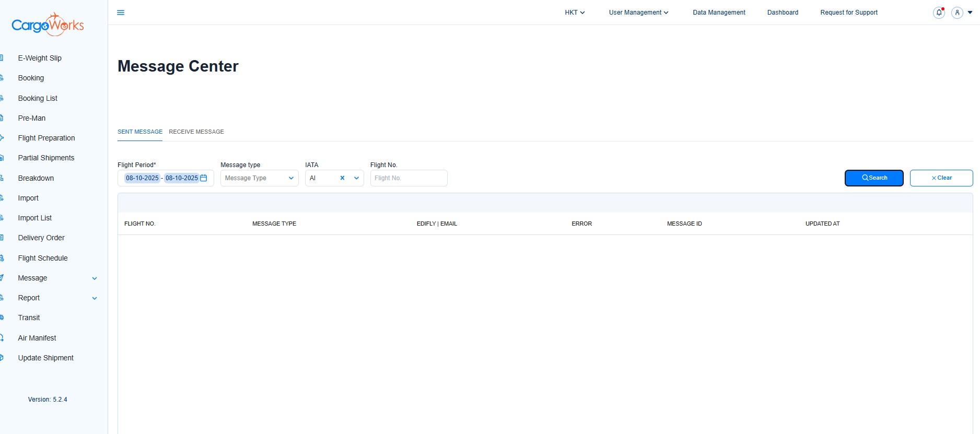Open the notification bell
The height and width of the screenshot is (434, 980).
click(x=939, y=13)
